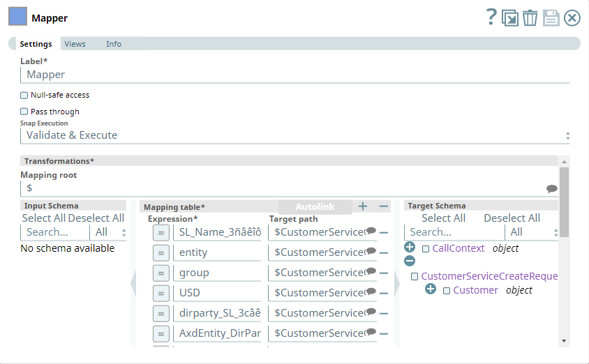Click the Mapping root expression bubble icon
The height and width of the screenshot is (364, 589).
(x=551, y=188)
